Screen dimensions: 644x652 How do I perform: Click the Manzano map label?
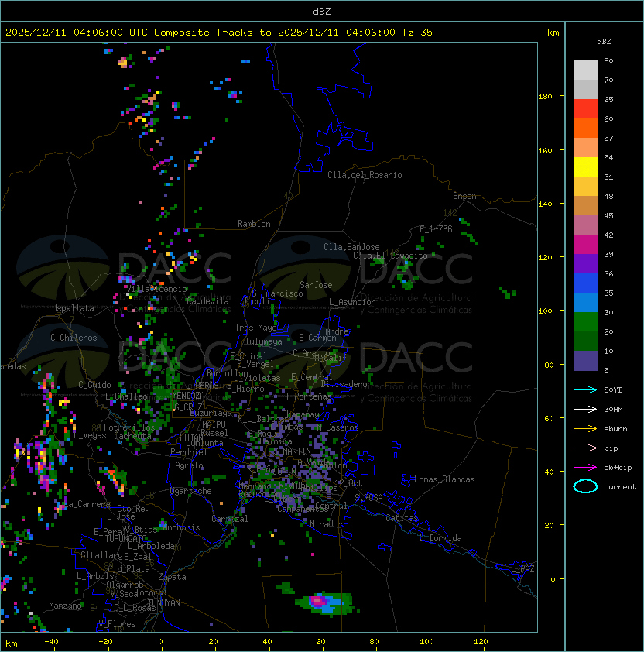(65, 606)
